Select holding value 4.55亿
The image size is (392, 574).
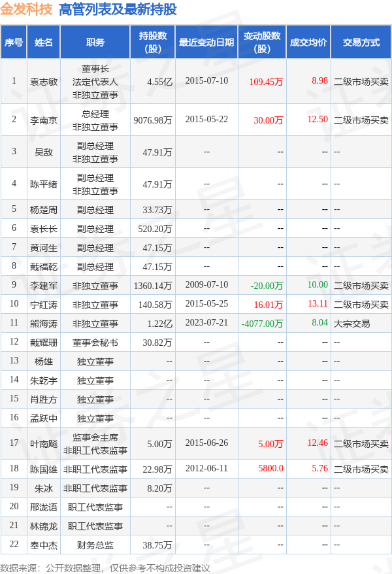click(159, 82)
